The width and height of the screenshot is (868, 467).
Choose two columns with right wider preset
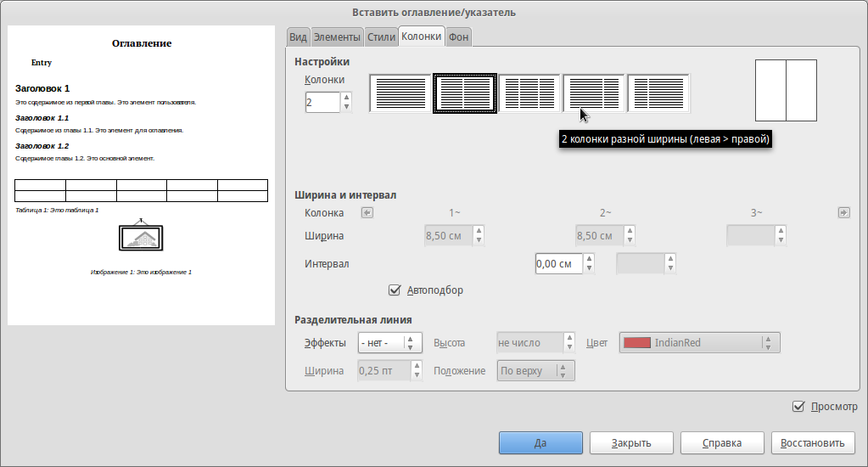658,93
